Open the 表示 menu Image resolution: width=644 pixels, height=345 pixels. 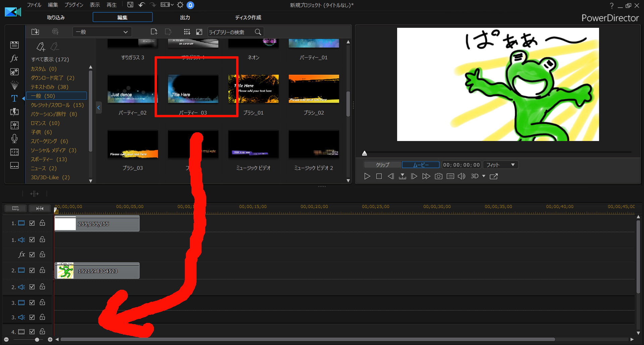95,5
